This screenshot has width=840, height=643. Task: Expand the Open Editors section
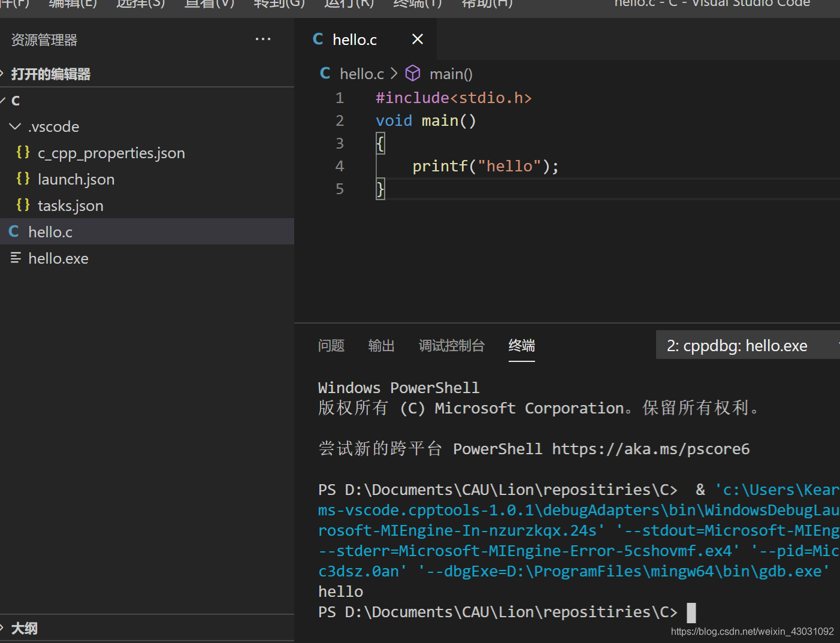[x=147, y=74]
